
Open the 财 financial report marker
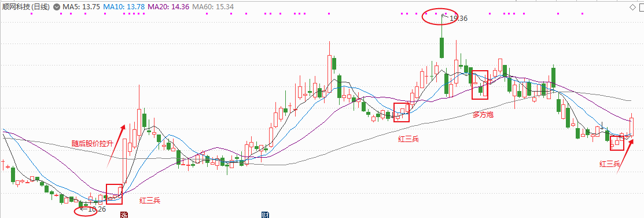(x=265, y=215)
